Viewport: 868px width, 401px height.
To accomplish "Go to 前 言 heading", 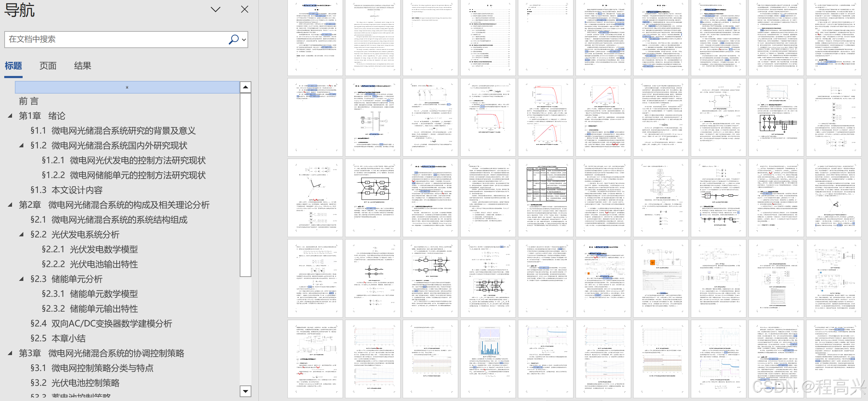I will point(29,101).
